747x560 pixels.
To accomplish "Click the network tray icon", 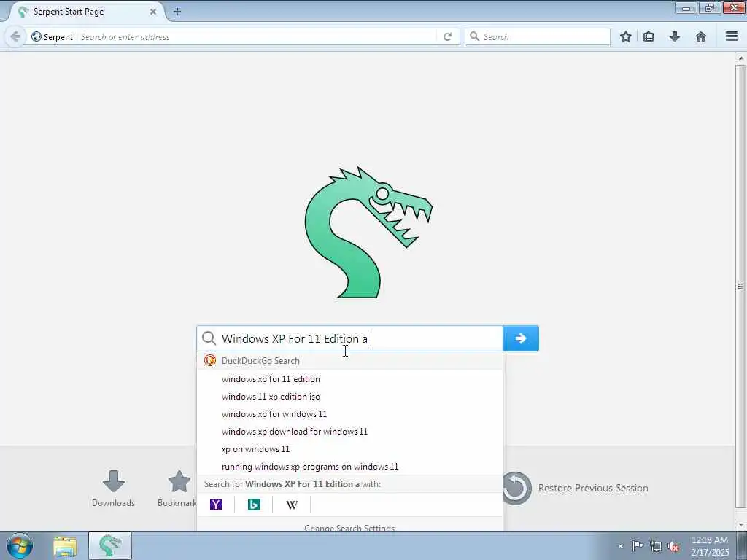I will click(656, 547).
